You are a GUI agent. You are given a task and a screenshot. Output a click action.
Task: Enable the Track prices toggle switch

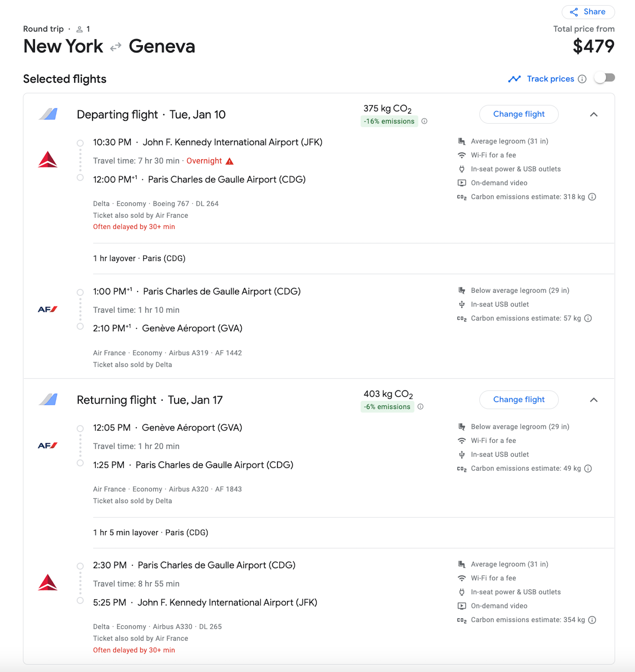pyautogui.click(x=604, y=78)
